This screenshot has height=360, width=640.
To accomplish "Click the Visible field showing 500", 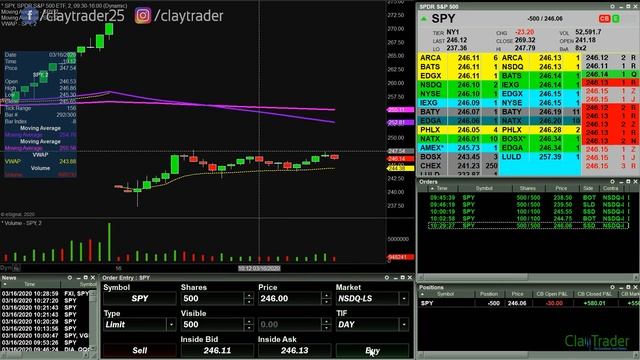I will pos(213,324).
